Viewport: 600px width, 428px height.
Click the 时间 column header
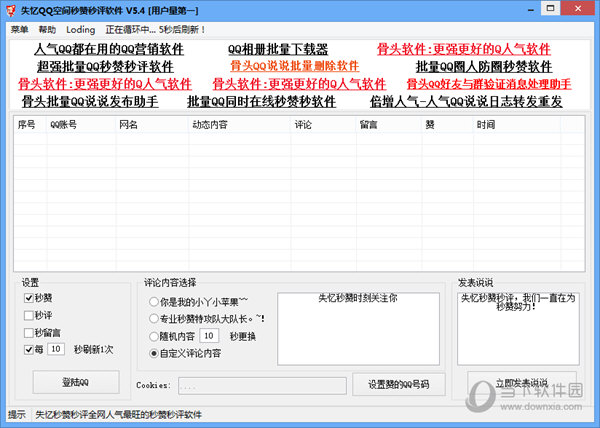click(517, 125)
